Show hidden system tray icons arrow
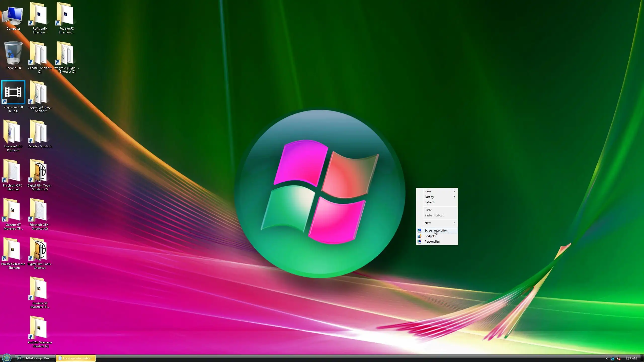Viewport: 644px width, 362px height. [607, 358]
